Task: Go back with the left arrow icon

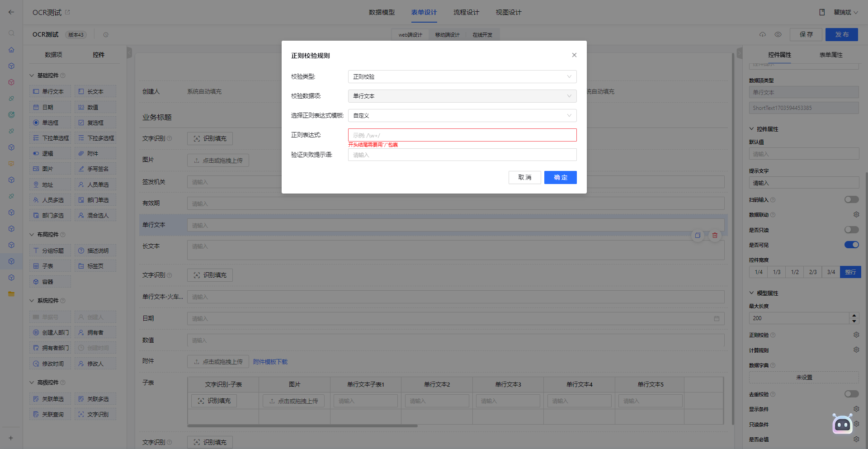Action: click(11, 12)
